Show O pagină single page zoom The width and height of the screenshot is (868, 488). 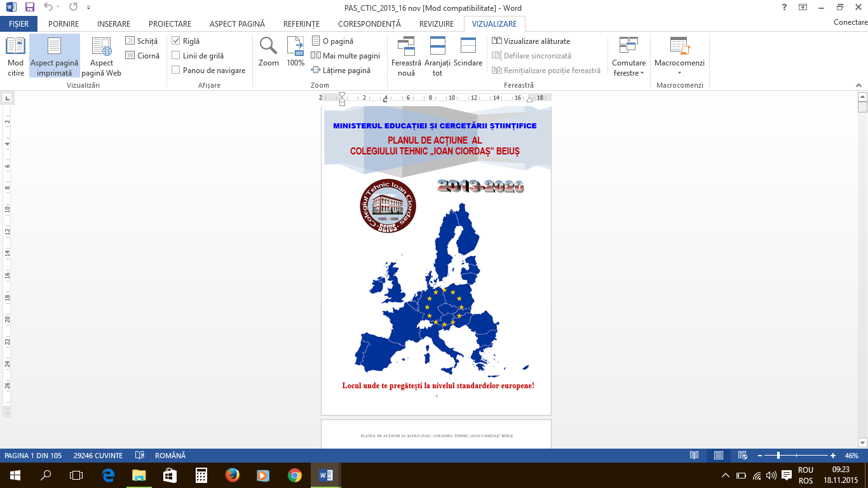333,41
